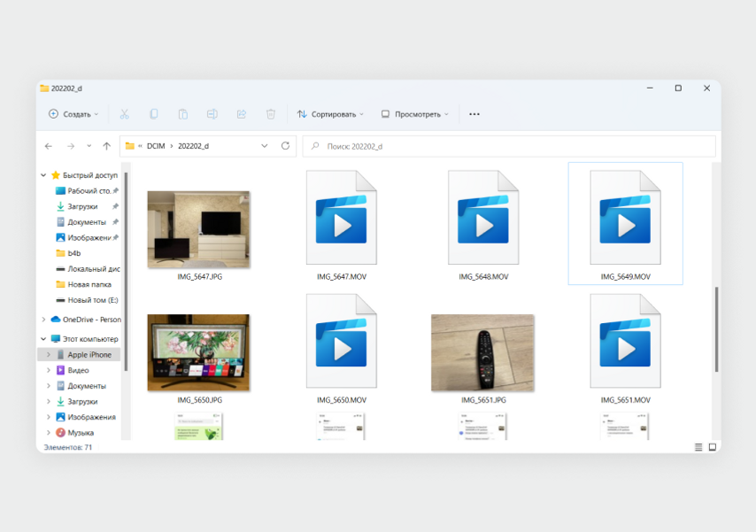756x532 pixels.
Task: Expand the Видео tree node
Action: pyautogui.click(x=49, y=370)
